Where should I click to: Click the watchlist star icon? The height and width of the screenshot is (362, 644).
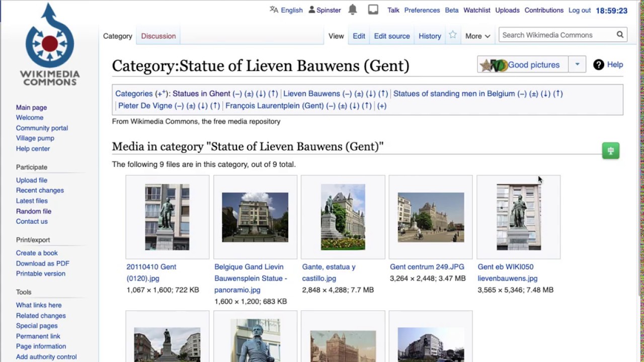coord(453,35)
